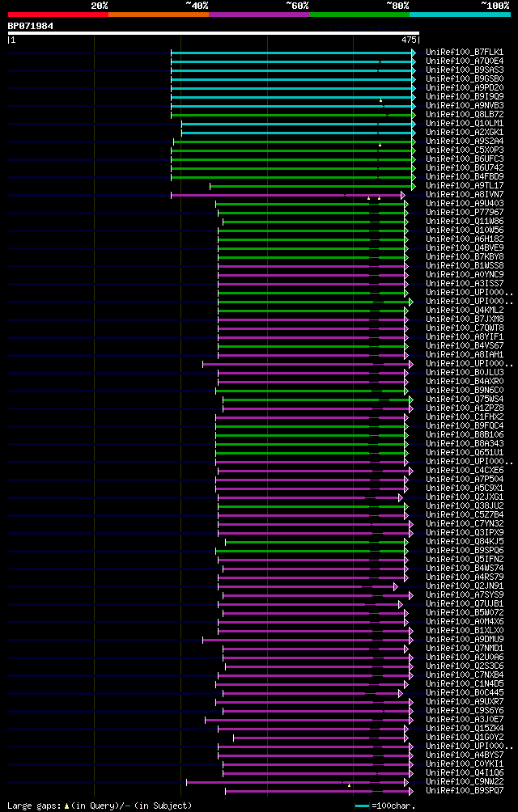Image resolution: width=518 pixels, height=812 pixels.
Task: Click the arrowhead on the A9DMU9 row
Action: (x=411, y=640)
